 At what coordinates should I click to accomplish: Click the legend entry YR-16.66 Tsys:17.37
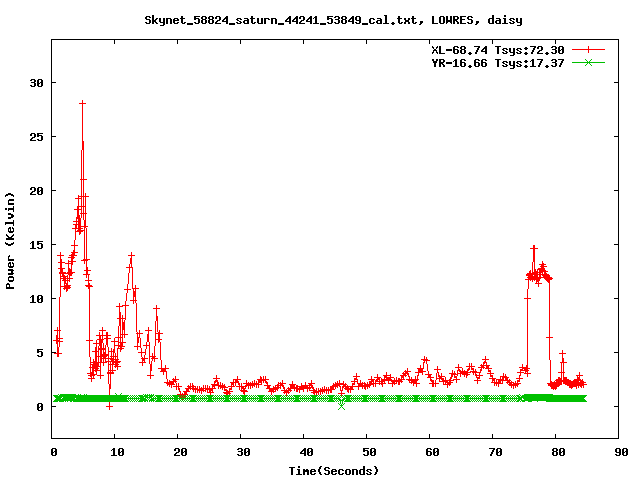coord(498,63)
